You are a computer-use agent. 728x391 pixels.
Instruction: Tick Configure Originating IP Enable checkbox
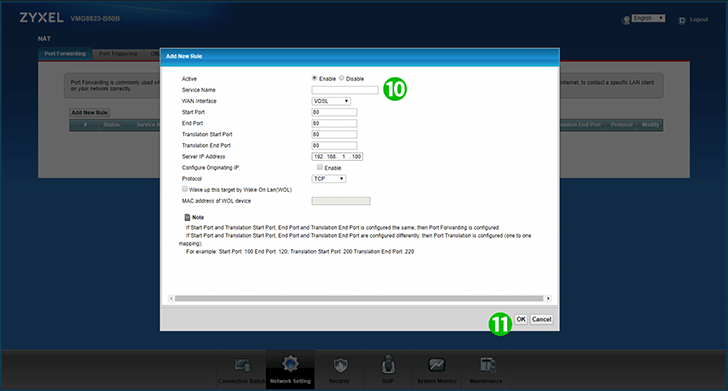319,167
